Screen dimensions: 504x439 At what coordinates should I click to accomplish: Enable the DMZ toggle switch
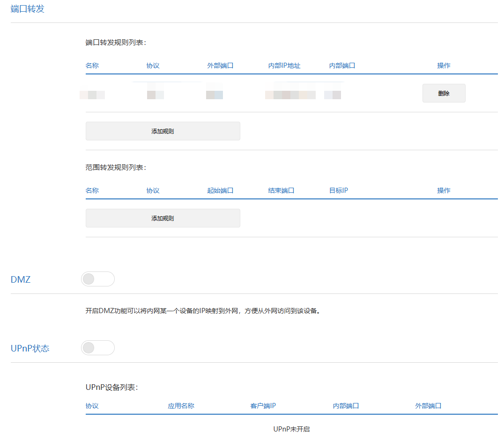(x=97, y=279)
